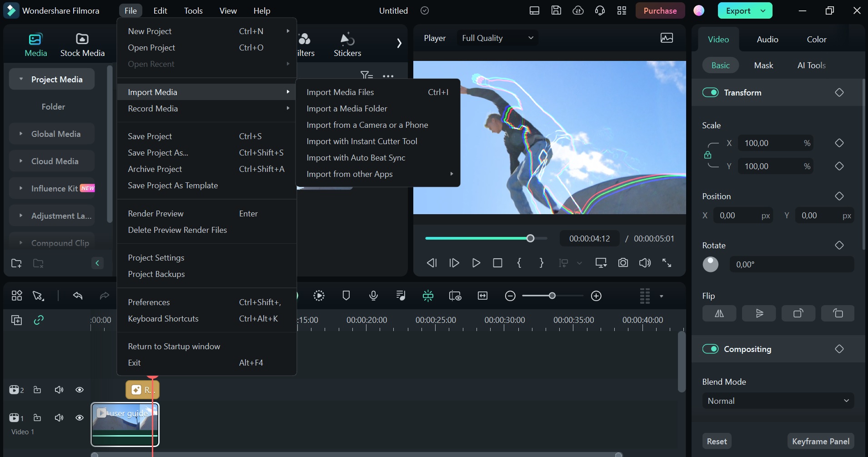Click the snapshot camera icon in player

tap(623, 263)
